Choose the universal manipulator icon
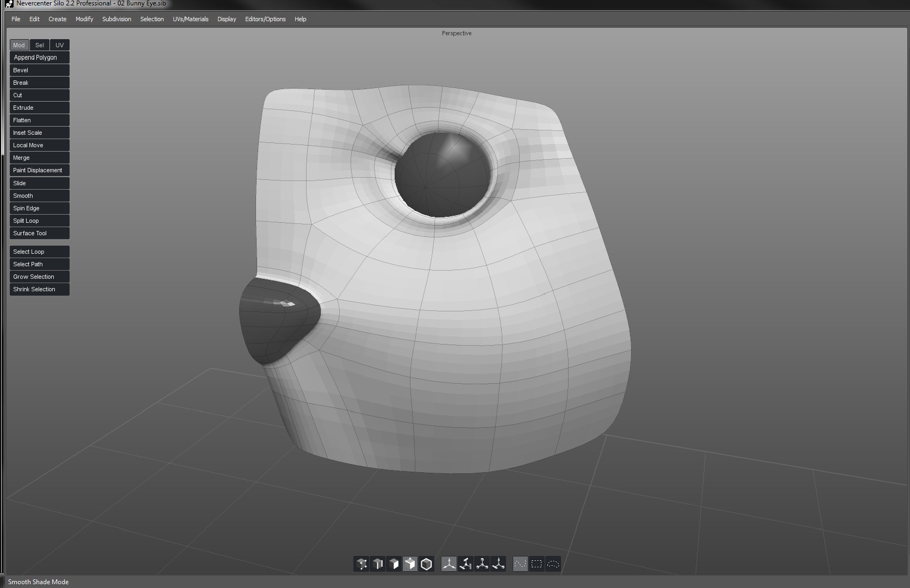This screenshot has width=910, height=588. pos(498,564)
